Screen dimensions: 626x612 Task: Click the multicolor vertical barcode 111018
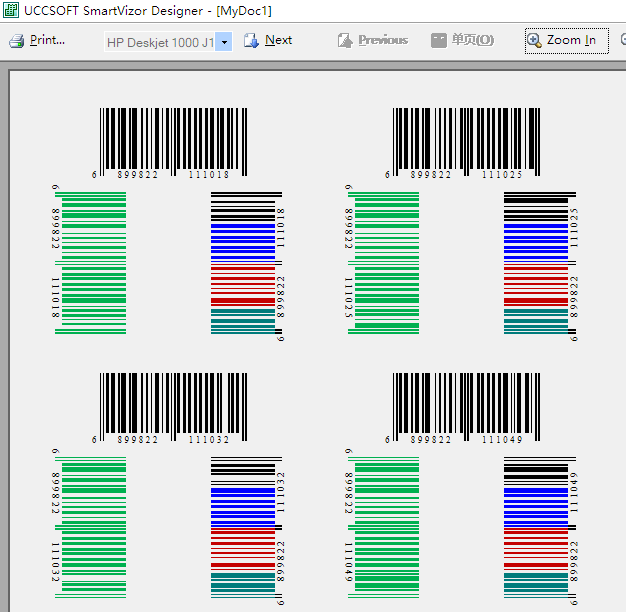click(x=248, y=266)
